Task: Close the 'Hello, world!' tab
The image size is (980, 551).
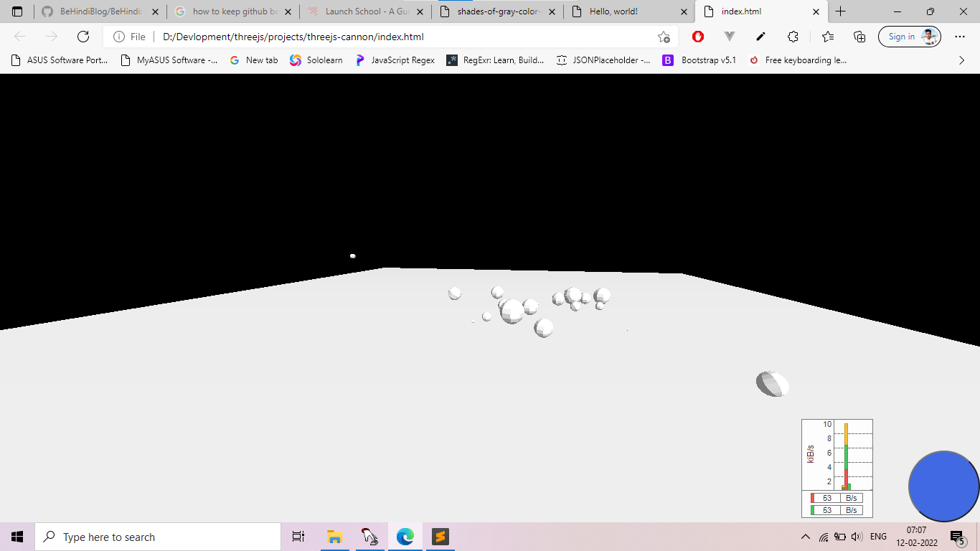Action: 683,11
